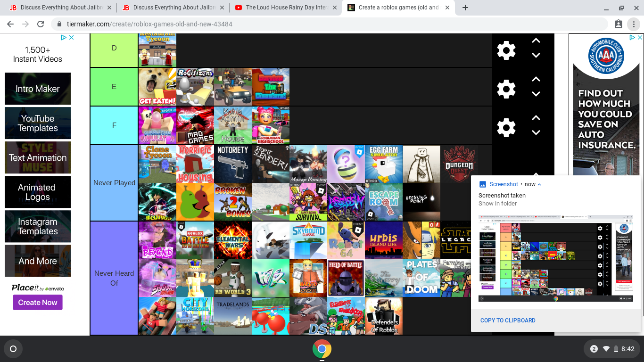Image resolution: width=644 pixels, height=362 pixels.
Task: Open the Instagram Templates ad tile
Action: pos(38,226)
